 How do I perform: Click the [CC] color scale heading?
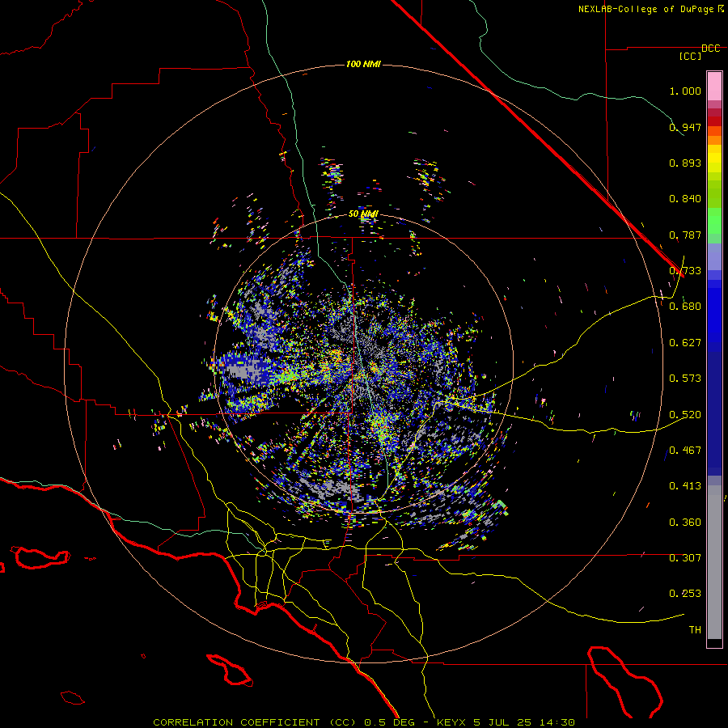coord(691,56)
